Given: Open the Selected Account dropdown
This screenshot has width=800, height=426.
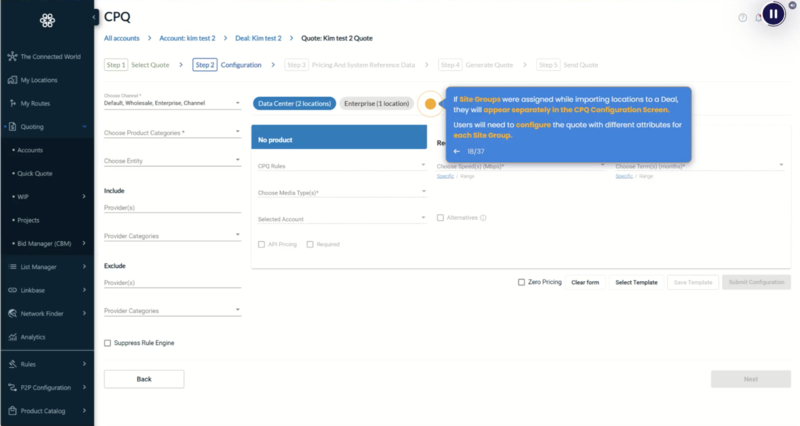Looking at the screenshot, I should point(342,218).
